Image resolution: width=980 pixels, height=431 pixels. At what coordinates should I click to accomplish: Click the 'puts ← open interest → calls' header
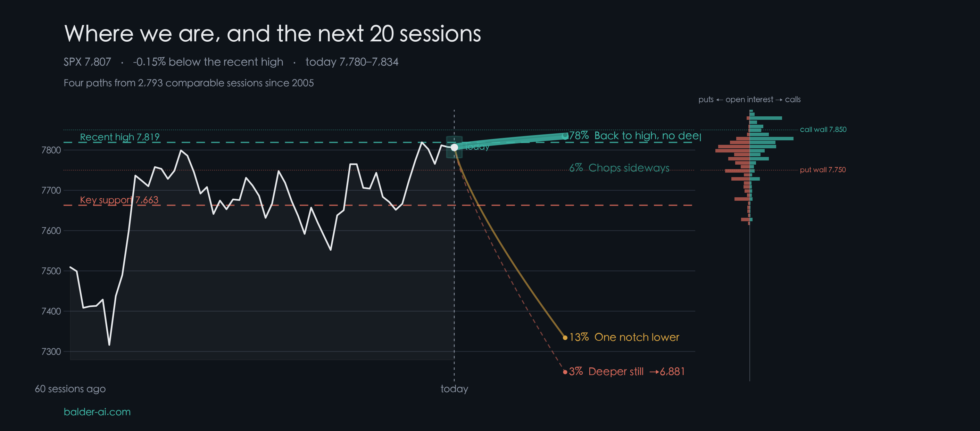point(749,99)
